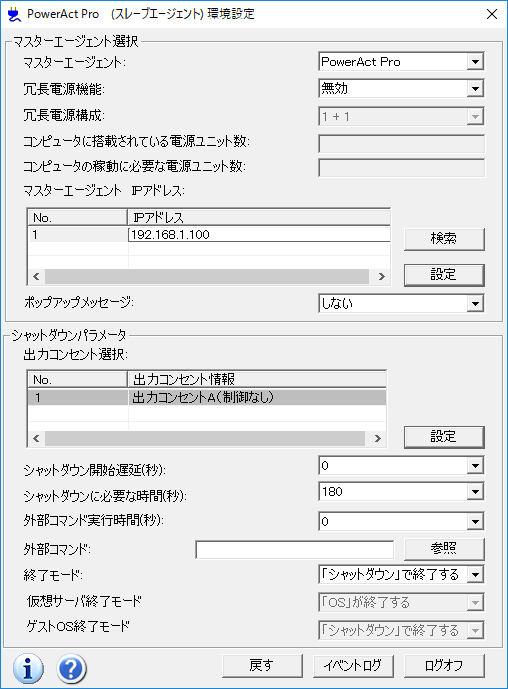Screen dimensions: 508x689
Task: Click the 戻す button
Action: 262,666
